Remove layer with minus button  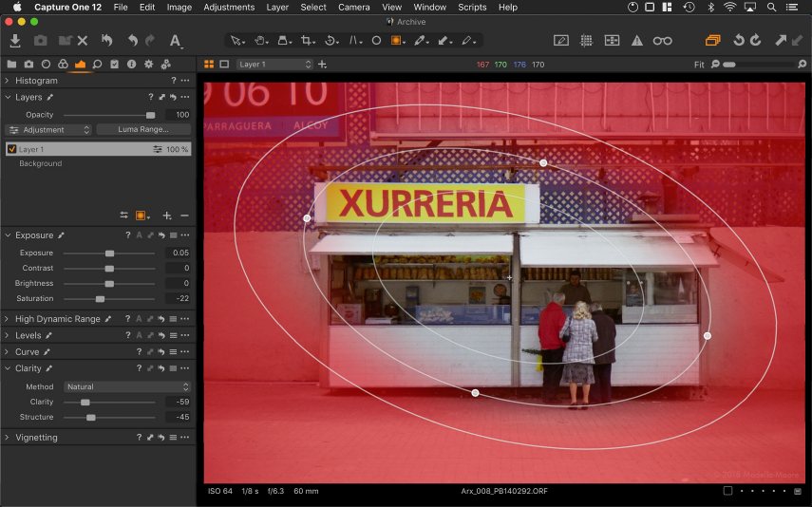pos(184,216)
